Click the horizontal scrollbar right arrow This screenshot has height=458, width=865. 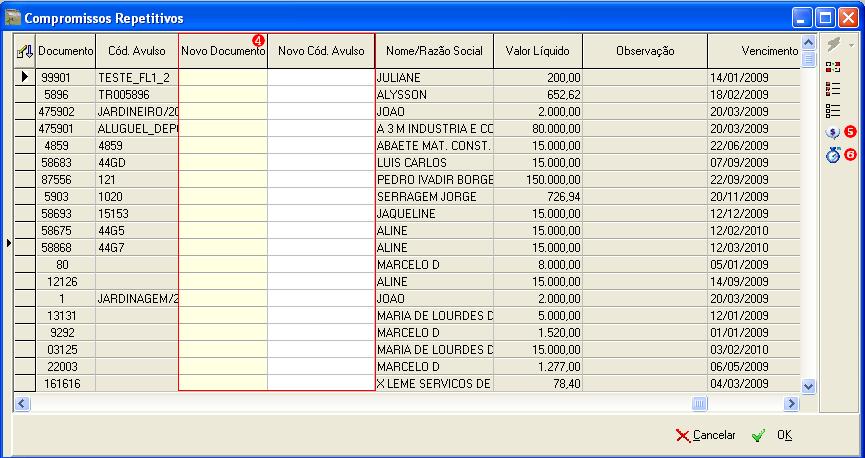(x=791, y=403)
